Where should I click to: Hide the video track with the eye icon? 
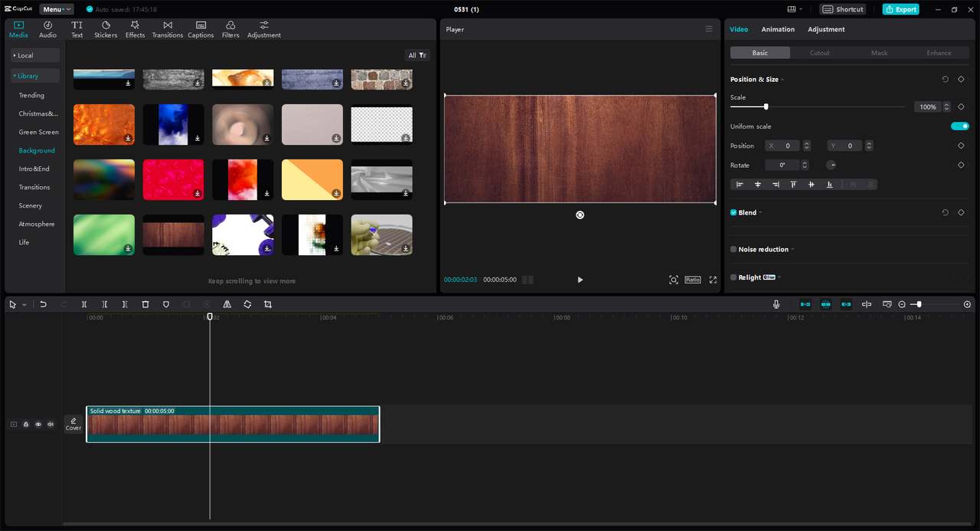[38, 424]
